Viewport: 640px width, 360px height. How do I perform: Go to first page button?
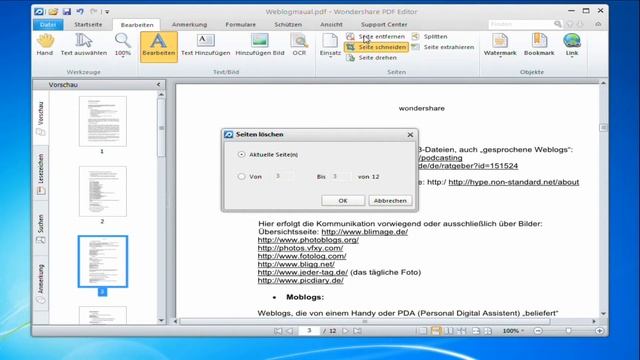click(x=278, y=331)
